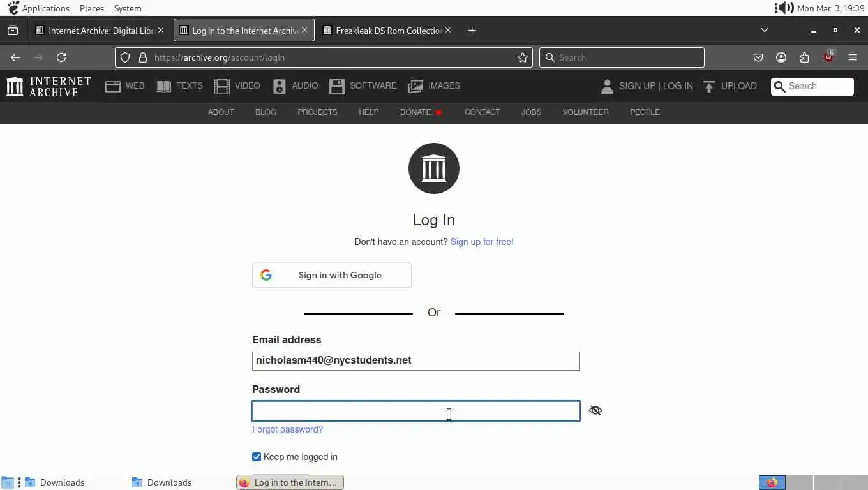Switch to Internet Archive: Digital Library tab
The height and width of the screenshot is (490, 868).
point(100,31)
